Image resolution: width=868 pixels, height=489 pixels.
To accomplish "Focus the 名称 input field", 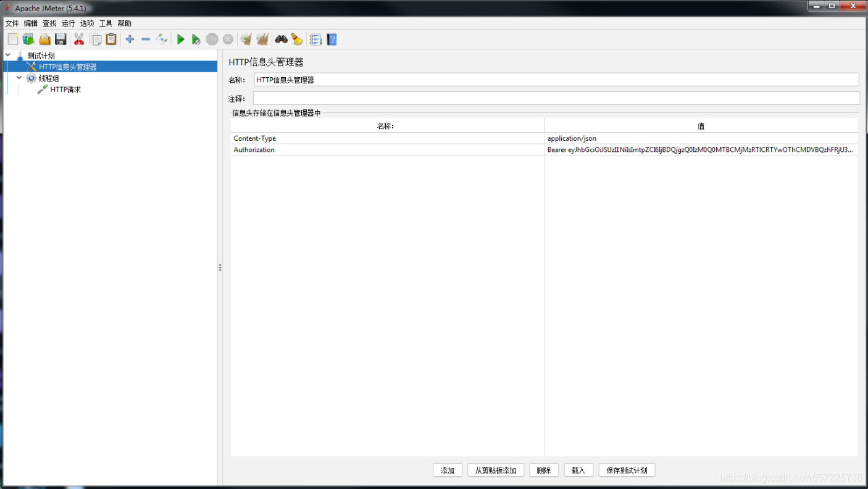I will (556, 80).
